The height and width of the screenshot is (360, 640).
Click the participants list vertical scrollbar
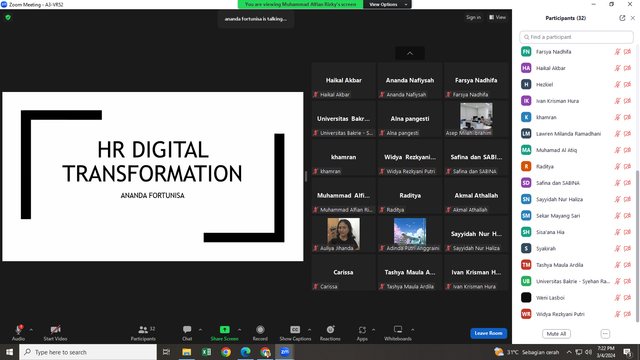(637, 245)
